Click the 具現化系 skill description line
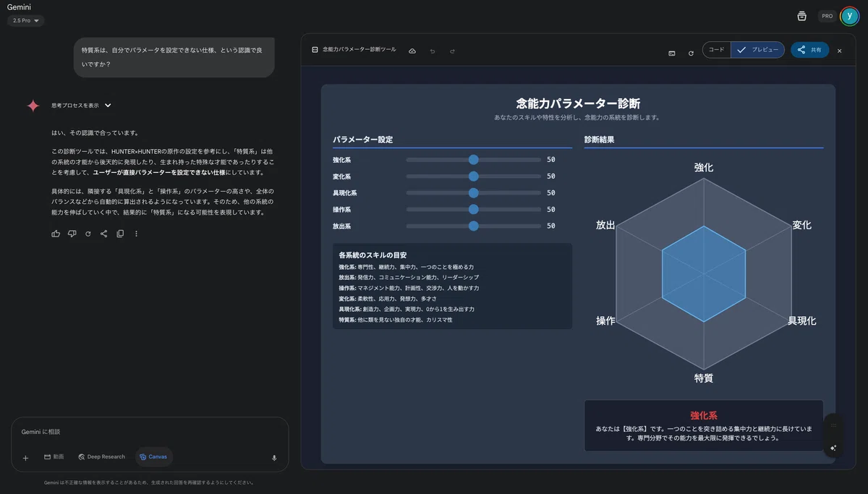Image resolution: width=868 pixels, height=494 pixels. [408, 309]
